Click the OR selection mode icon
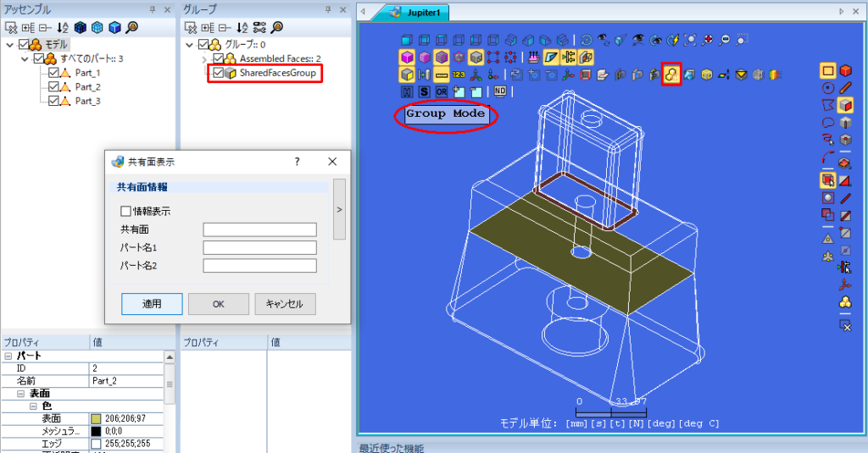This screenshot has height=453, width=868. (x=441, y=91)
